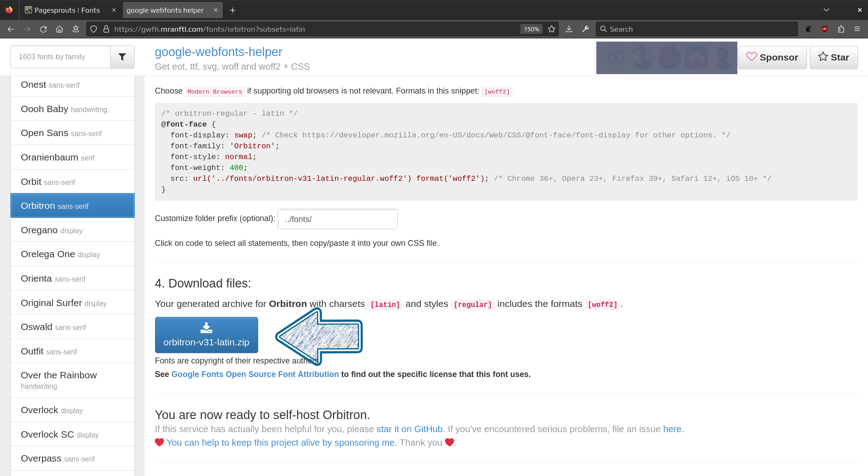Bookmark this page with the star icon
The image size is (868, 476).
pos(552,29)
